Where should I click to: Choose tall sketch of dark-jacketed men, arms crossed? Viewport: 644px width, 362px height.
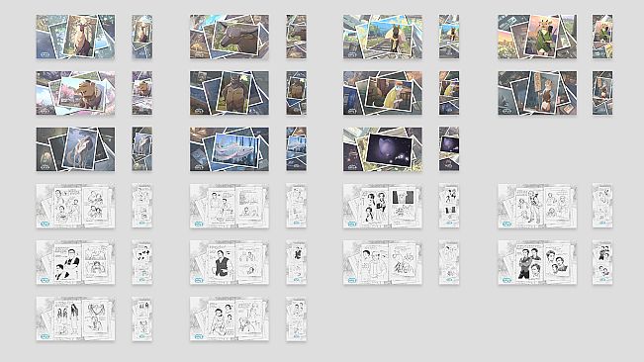602,262
